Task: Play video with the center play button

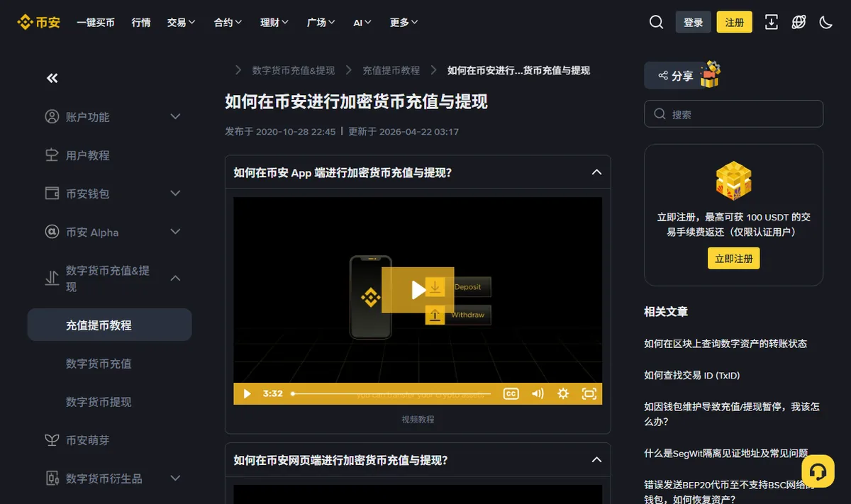Action: tap(418, 289)
